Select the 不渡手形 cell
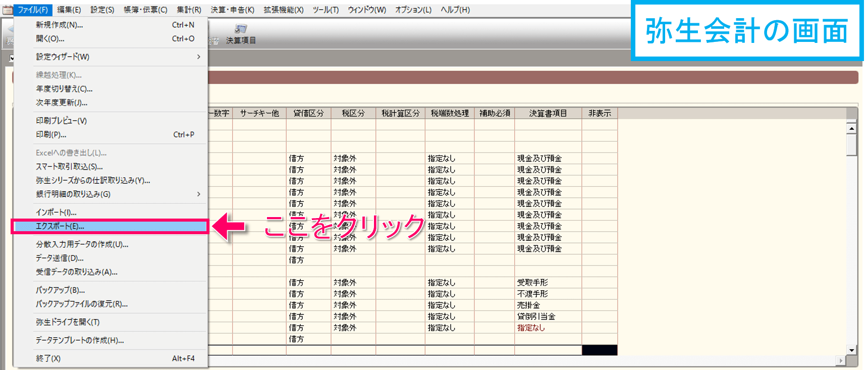Screen dimensions: 868x370 pyautogui.click(x=548, y=294)
